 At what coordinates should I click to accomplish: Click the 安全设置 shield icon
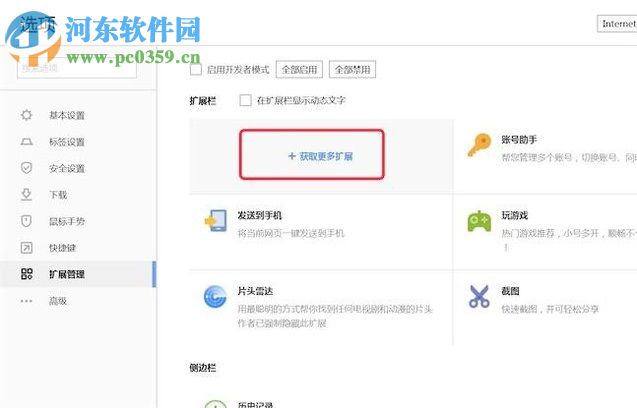[x=26, y=168]
